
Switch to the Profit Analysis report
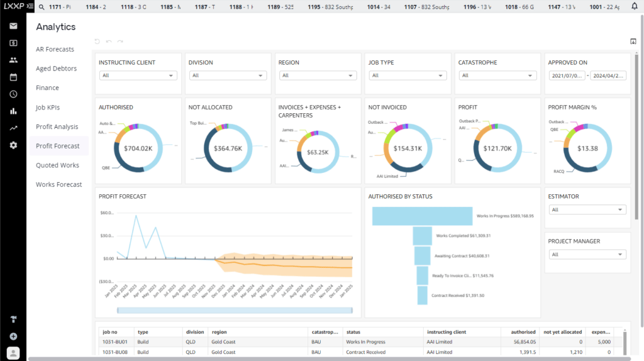coord(57,126)
